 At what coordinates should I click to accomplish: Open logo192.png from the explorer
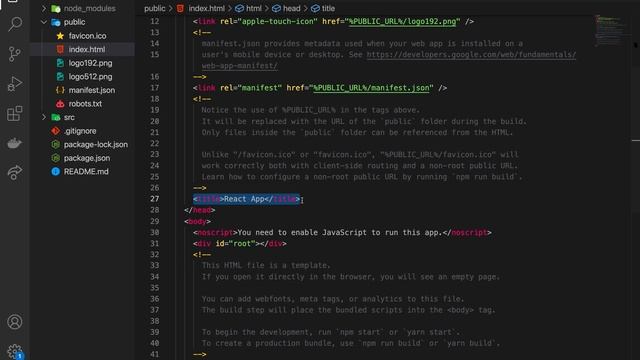90,63
